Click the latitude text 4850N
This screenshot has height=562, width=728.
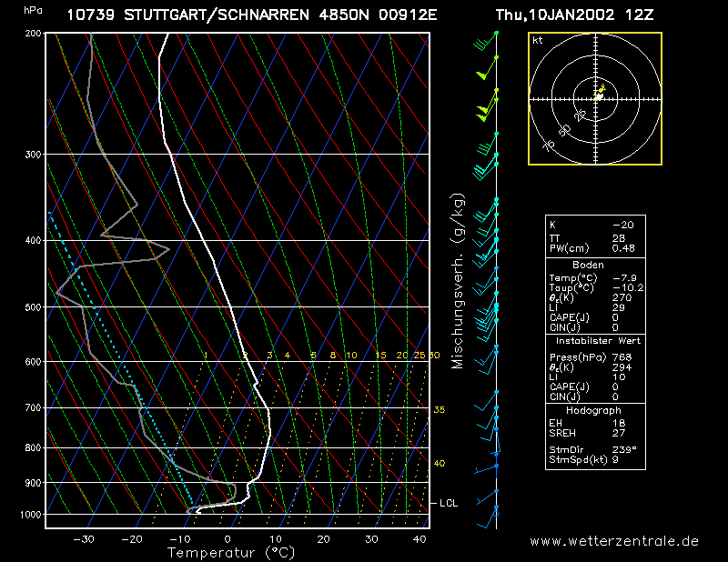344,15
